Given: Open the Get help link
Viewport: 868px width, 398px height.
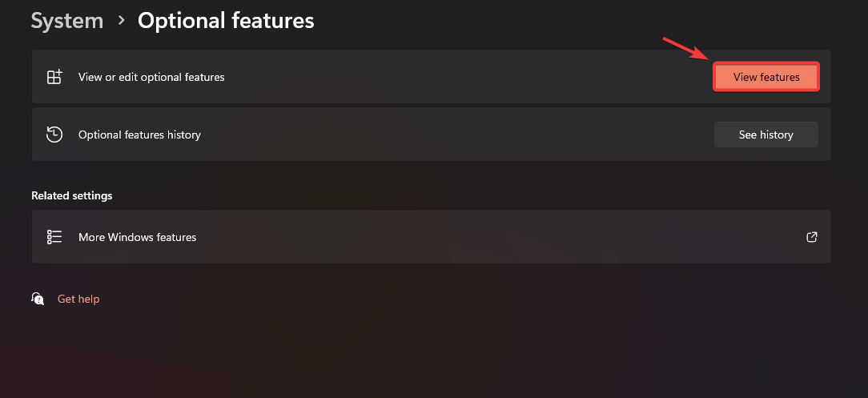Looking at the screenshot, I should point(78,299).
